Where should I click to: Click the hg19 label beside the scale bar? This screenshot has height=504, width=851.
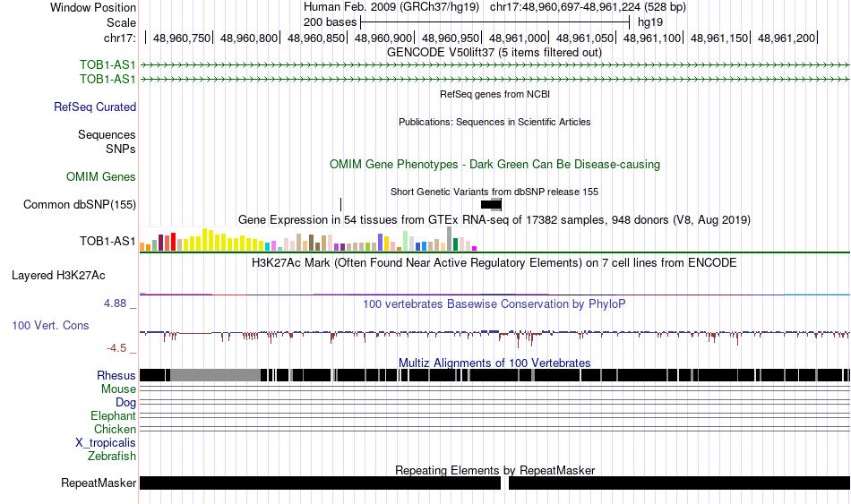[650, 22]
